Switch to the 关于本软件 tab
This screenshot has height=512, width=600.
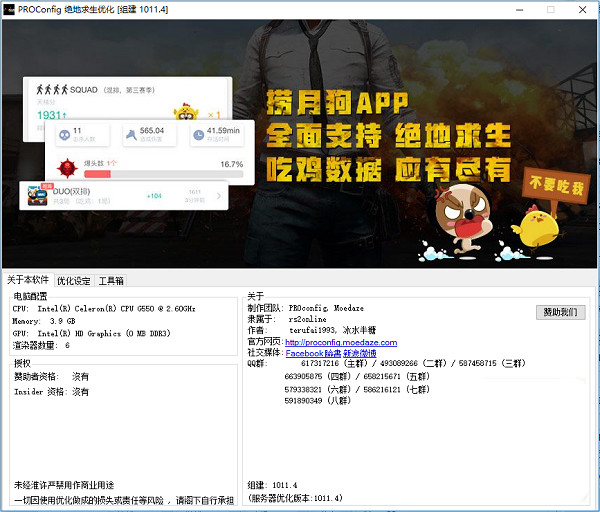28,280
